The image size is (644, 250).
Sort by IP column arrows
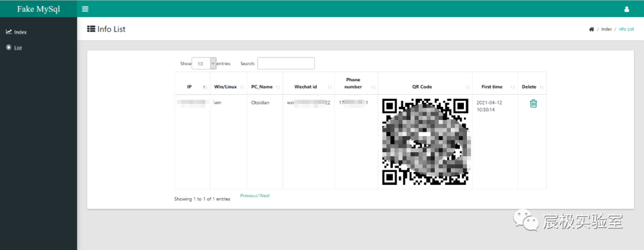(205, 87)
